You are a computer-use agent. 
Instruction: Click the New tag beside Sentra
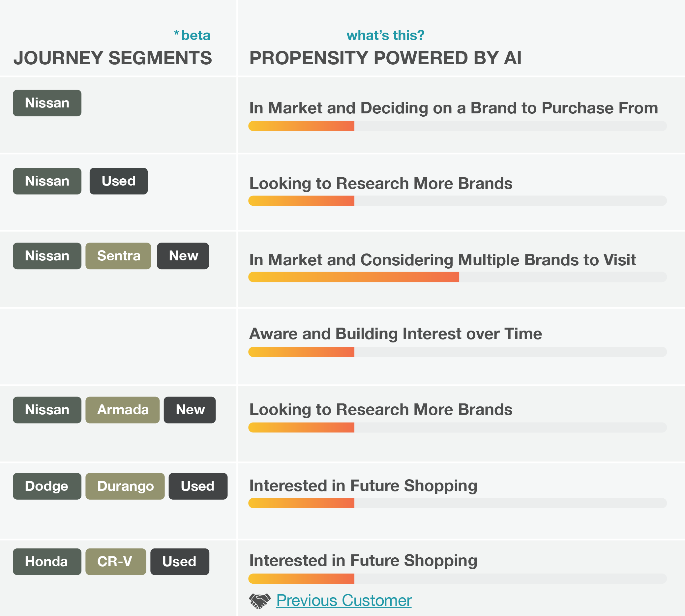[183, 256]
